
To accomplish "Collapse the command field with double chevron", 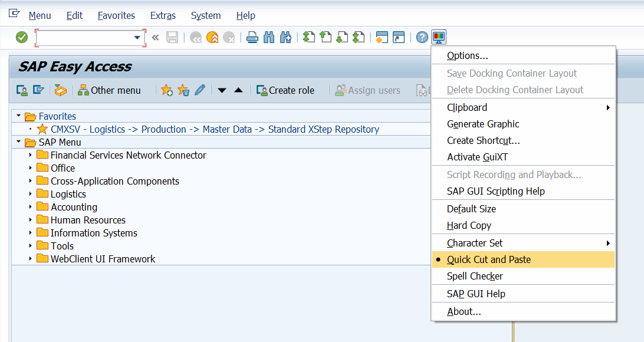I will (155, 38).
